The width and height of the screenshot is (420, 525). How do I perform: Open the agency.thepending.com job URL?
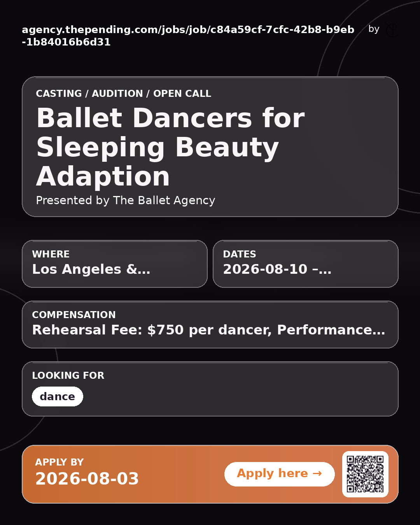click(188, 36)
